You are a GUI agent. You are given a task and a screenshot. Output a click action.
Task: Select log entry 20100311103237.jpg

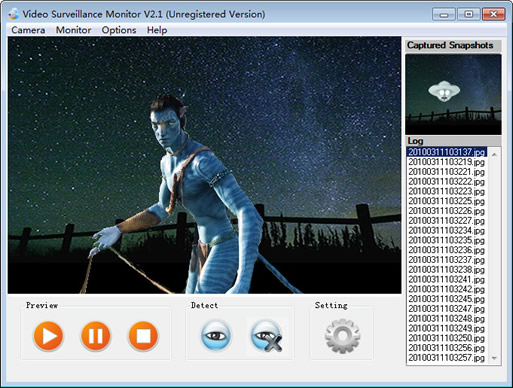pos(447,260)
